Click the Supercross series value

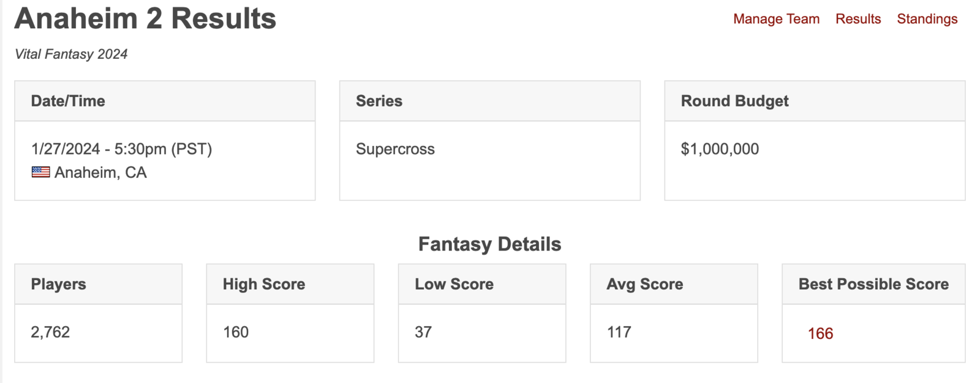tap(395, 149)
